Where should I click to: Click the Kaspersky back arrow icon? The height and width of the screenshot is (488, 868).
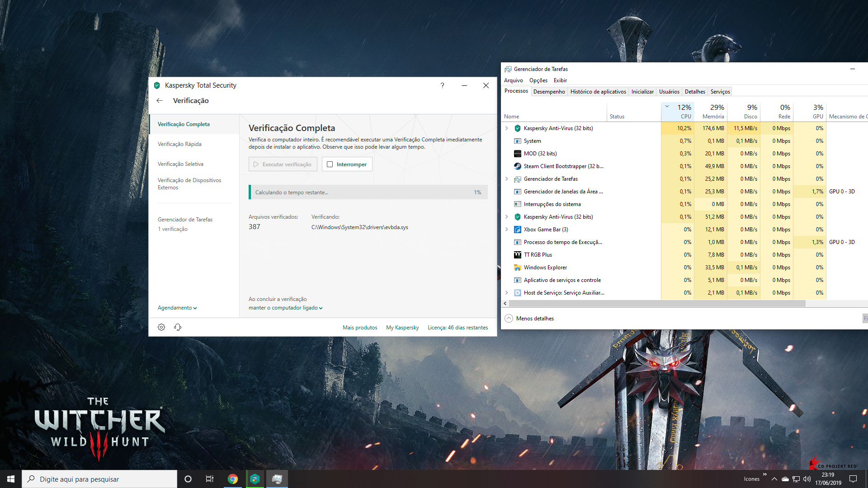click(160, 101)
